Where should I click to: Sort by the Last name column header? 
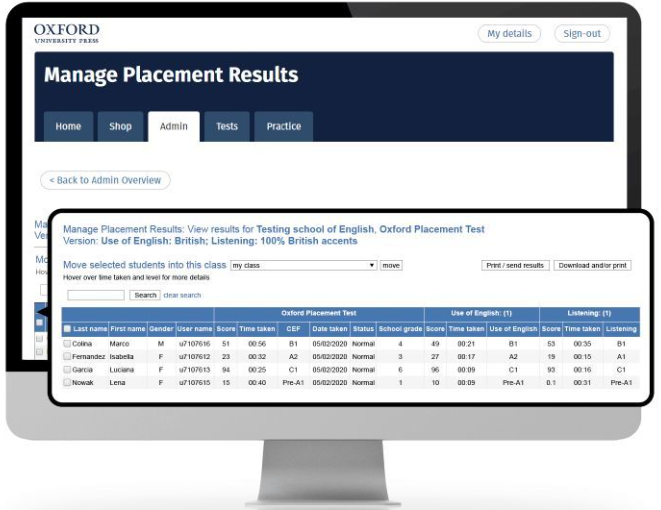(90, 329)
